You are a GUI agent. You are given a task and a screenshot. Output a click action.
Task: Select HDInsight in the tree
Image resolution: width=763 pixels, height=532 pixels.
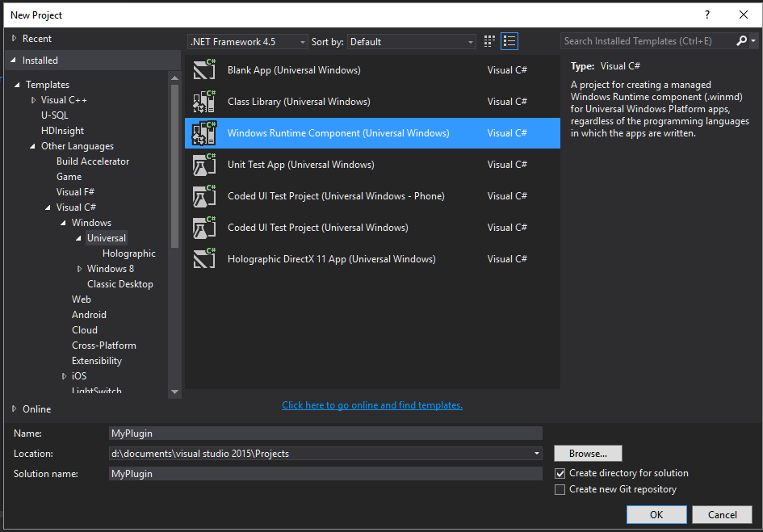[x=62, y=131]
